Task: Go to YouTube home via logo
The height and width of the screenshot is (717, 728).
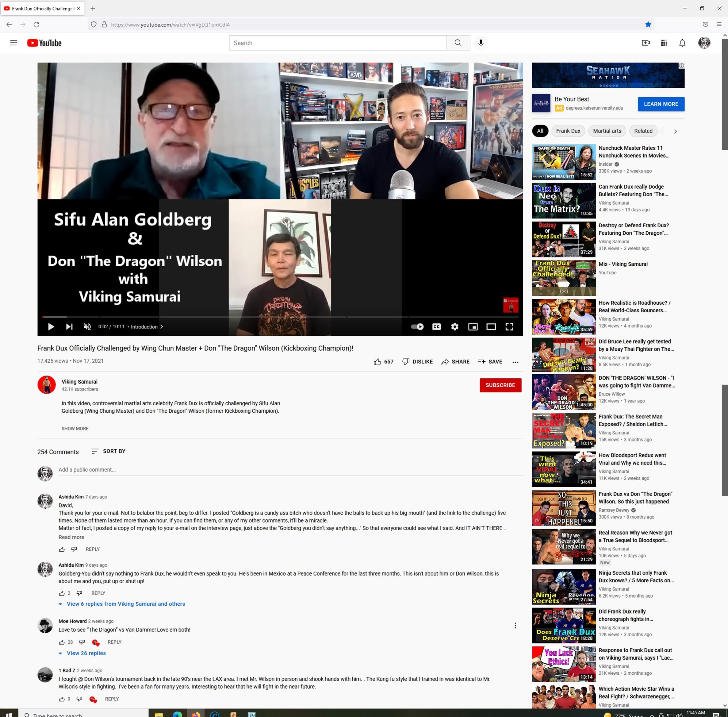Action: click(44, 43)
